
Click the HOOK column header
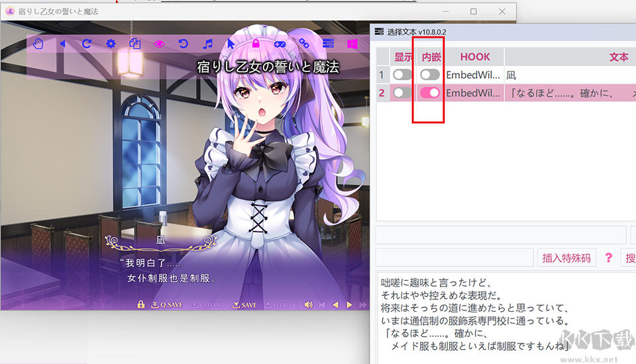[475, 57]
